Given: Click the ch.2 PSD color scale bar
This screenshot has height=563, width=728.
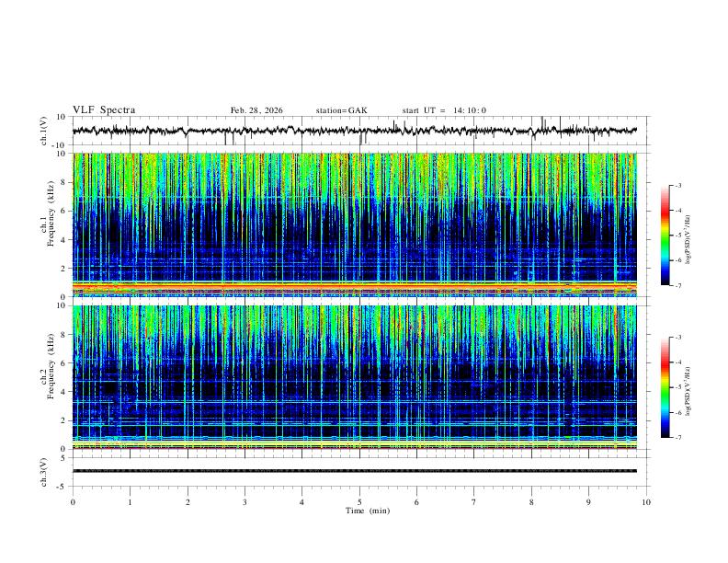Looking at the screenshot, I should pyautogui.click(x=665, y=387).
